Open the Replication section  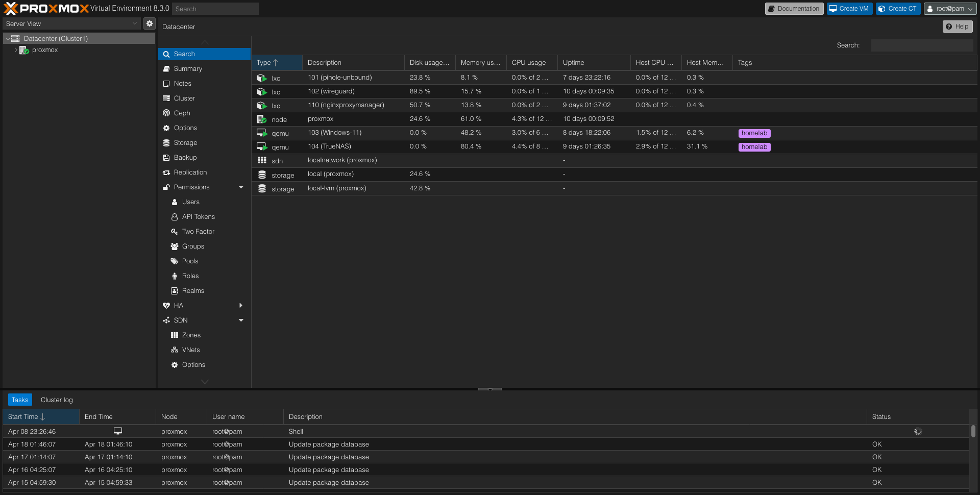[x=204, y=172]
